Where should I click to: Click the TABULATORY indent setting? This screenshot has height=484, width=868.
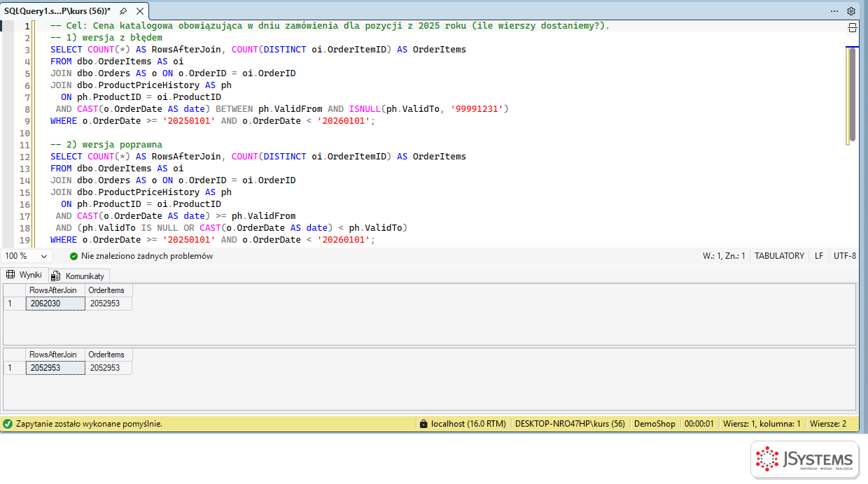click(x=779, y=256)
